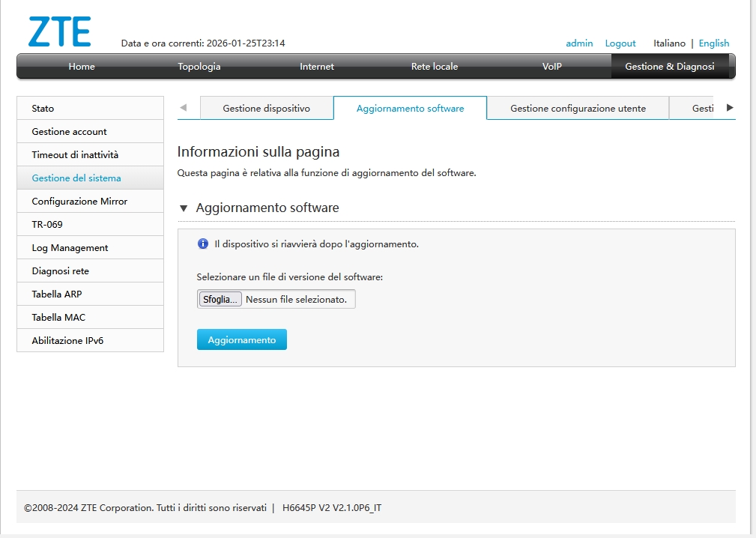Image resolution: width=756 pixels, height=538 pixels.
Task: Open the VoIP menu
Action: [552, 67]
